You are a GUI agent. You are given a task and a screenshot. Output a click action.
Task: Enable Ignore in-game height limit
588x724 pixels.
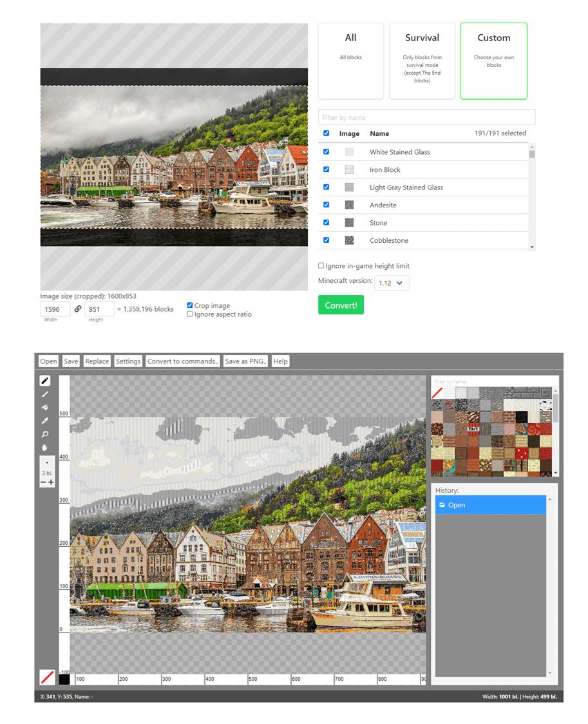point(321,265)
